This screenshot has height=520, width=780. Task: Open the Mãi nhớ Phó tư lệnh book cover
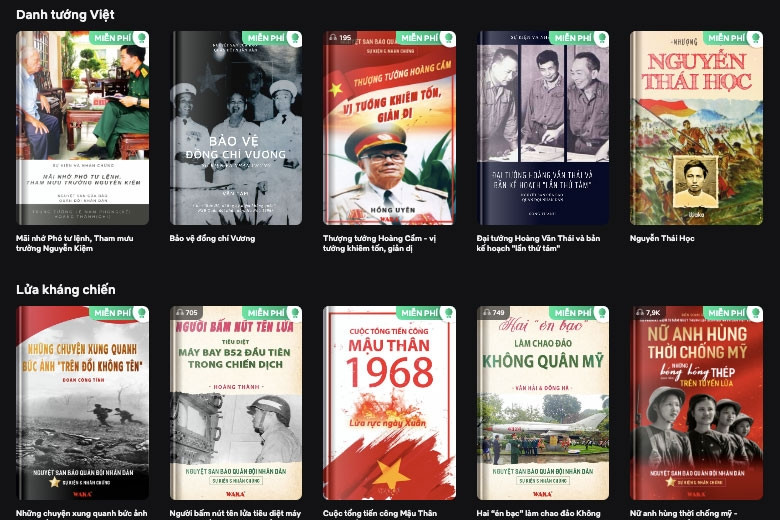[x=82, y=128]
